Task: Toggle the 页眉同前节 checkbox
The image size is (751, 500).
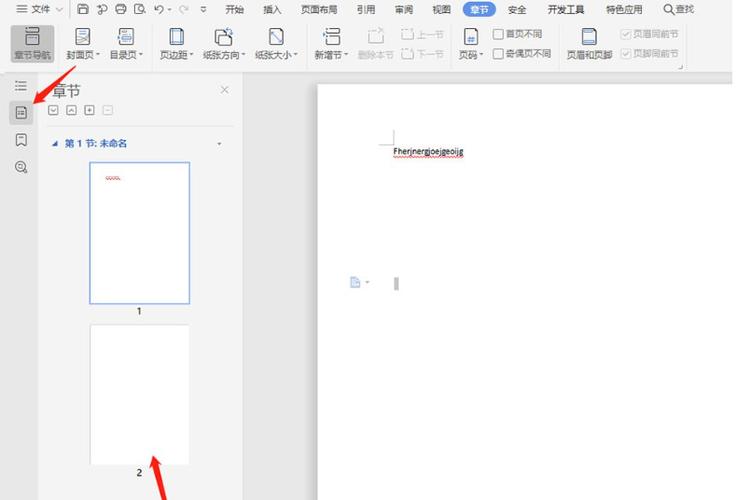Action: click(x=626, y=34)
